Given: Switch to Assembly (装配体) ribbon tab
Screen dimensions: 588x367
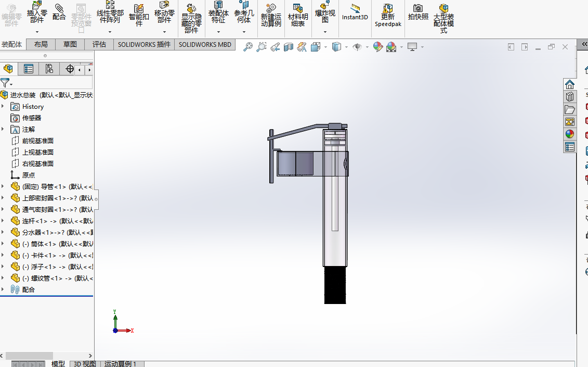Looking at the screenshot, I should click(x=11, y=44).
